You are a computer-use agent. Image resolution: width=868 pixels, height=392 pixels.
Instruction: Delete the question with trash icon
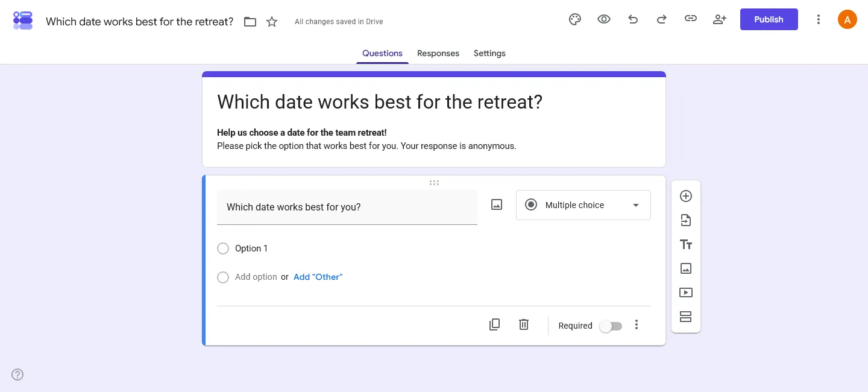[x=524, y=324]
